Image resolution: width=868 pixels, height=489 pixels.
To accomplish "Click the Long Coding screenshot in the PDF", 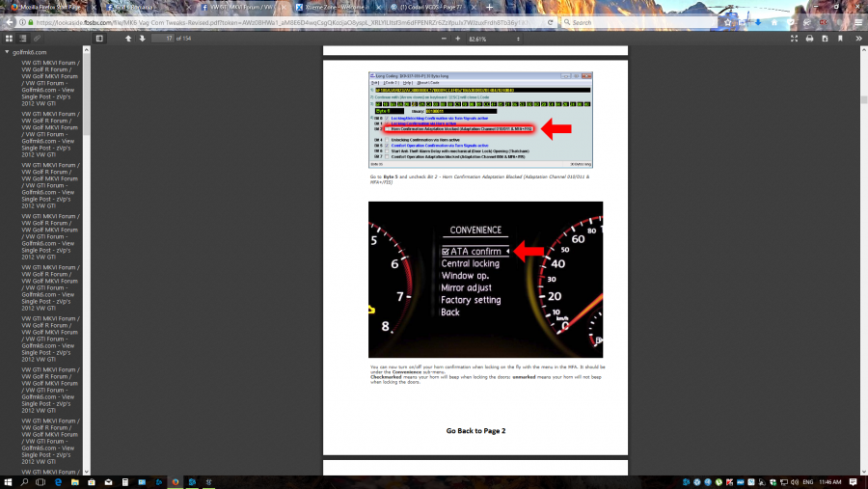I will click(x=480, y=120).
